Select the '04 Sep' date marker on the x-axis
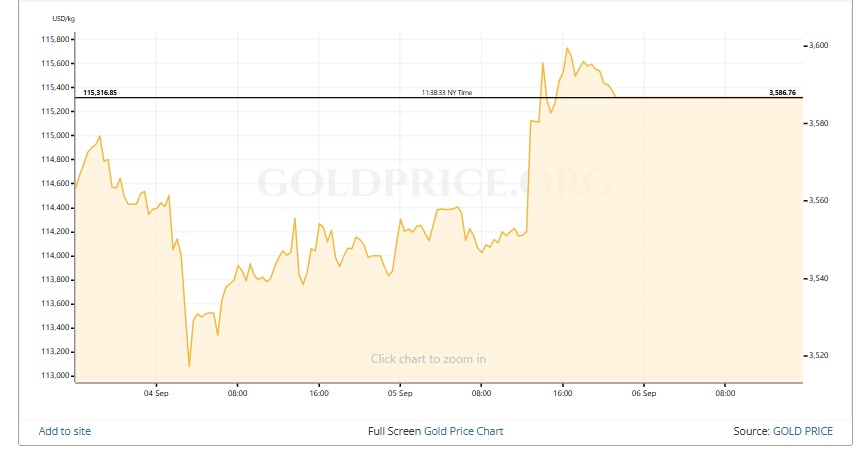This screenshot has width=865, height=455. pyautogui.click(x=156, y=393)
